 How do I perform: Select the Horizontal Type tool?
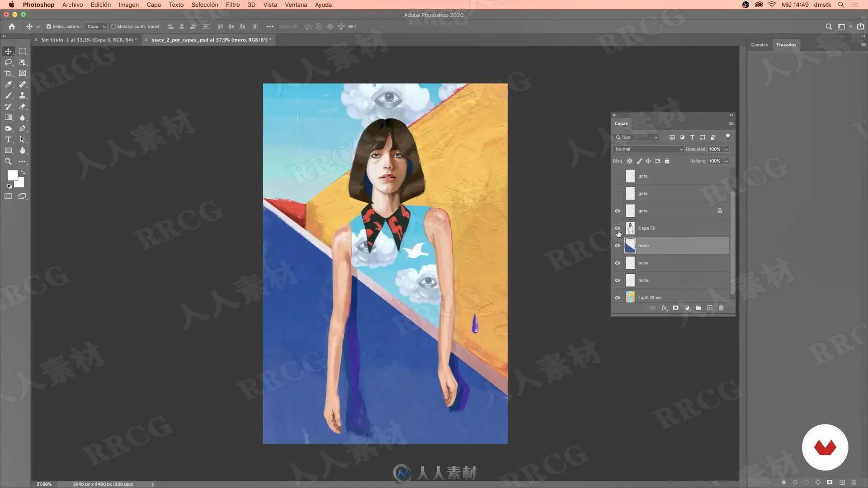click(8, 140)
